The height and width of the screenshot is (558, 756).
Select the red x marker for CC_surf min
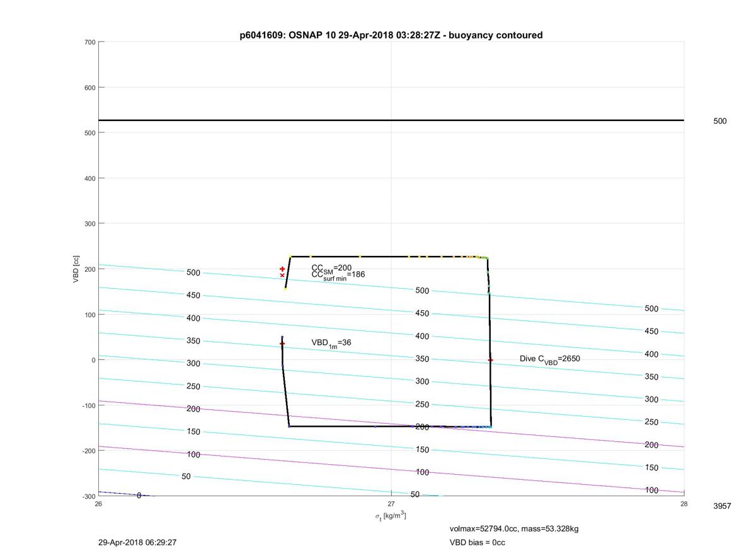[x=282, y=276]
